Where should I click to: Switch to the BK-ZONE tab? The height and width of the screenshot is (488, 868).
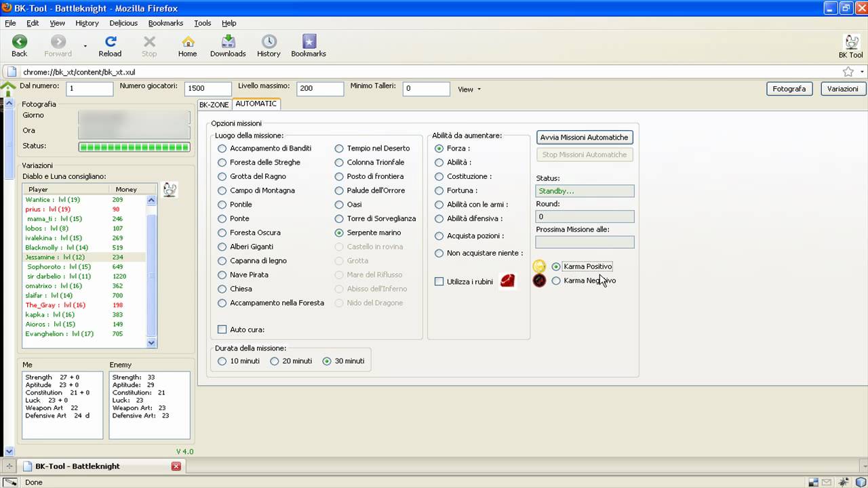point(214,104)
